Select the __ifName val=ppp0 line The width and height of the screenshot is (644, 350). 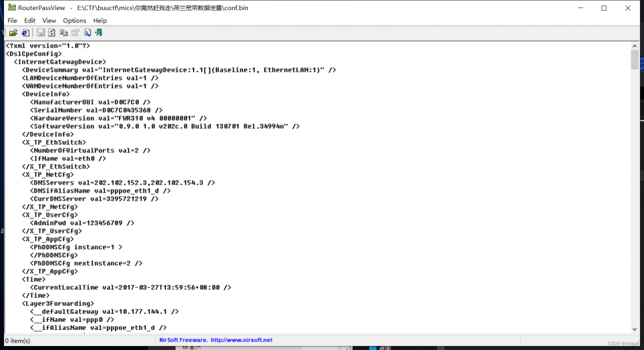tap(72, 319)
